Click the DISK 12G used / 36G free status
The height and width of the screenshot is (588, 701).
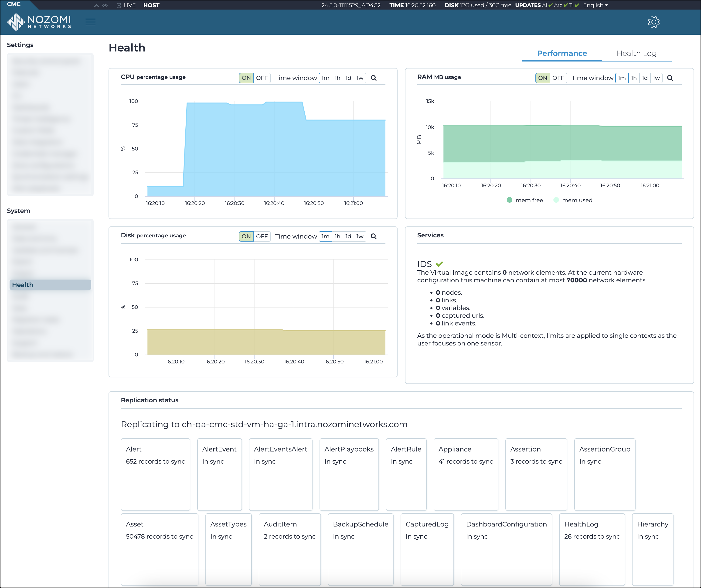pos(478,5)
